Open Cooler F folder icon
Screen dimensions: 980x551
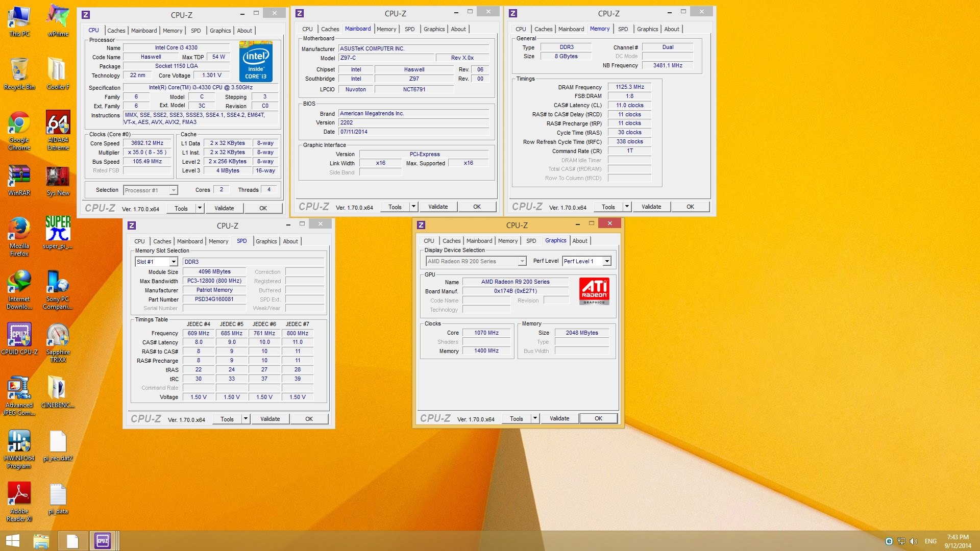coord(58,73)
